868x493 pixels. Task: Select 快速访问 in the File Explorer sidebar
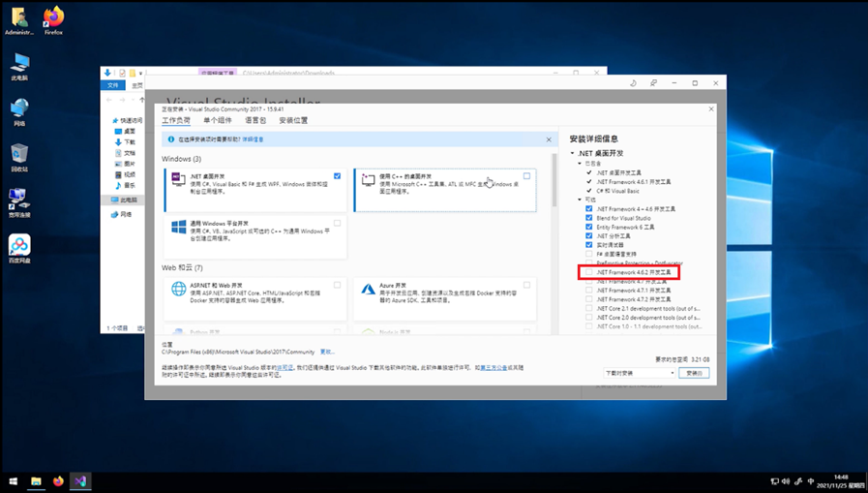point(128,120)
